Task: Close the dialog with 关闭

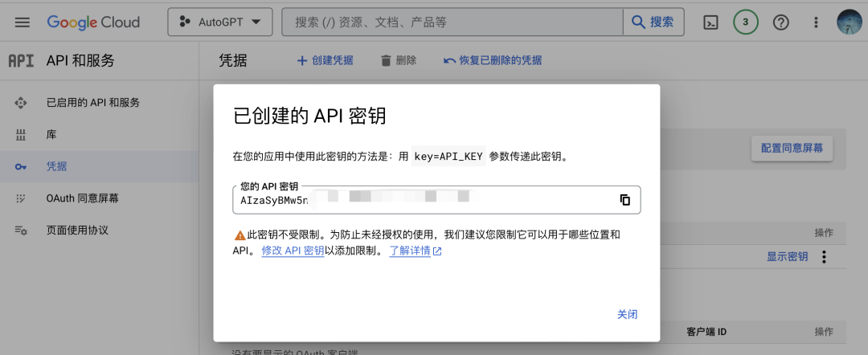Action: tap(627, 314)
